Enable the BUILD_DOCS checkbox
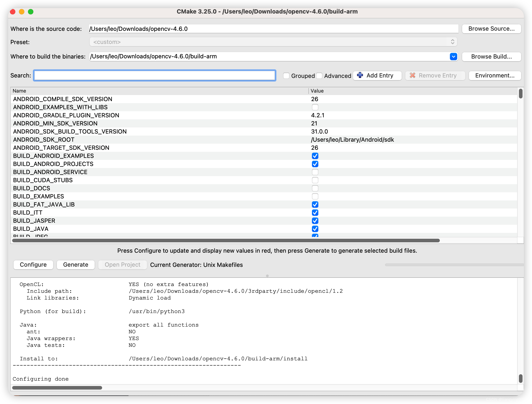 (315, 188)
